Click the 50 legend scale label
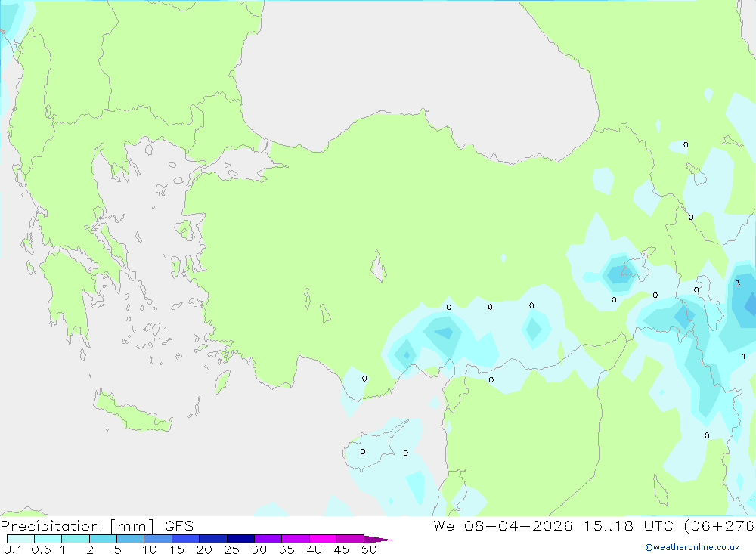Viewport: 756px width, 554px height. tap(369, 549)
